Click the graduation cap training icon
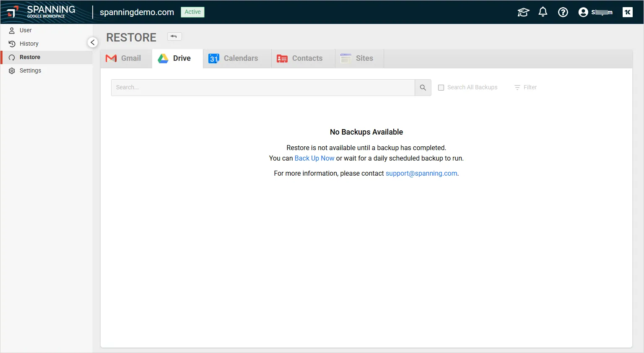 coord(523,12)
